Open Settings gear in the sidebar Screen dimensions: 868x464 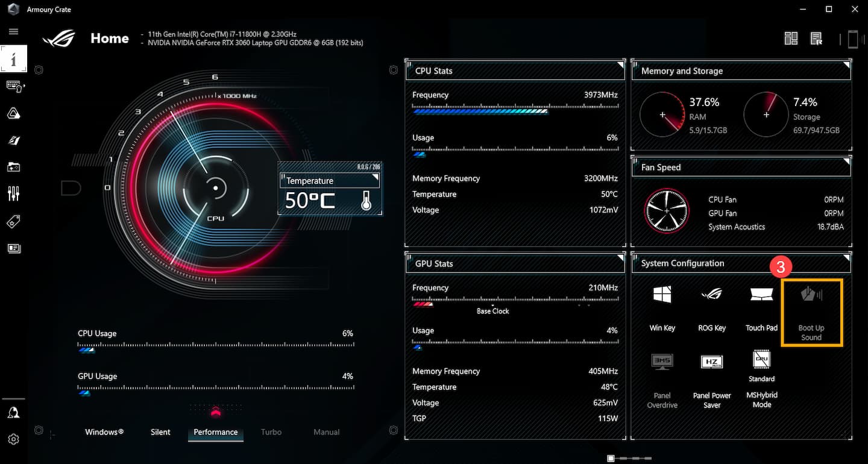(13, 439)
